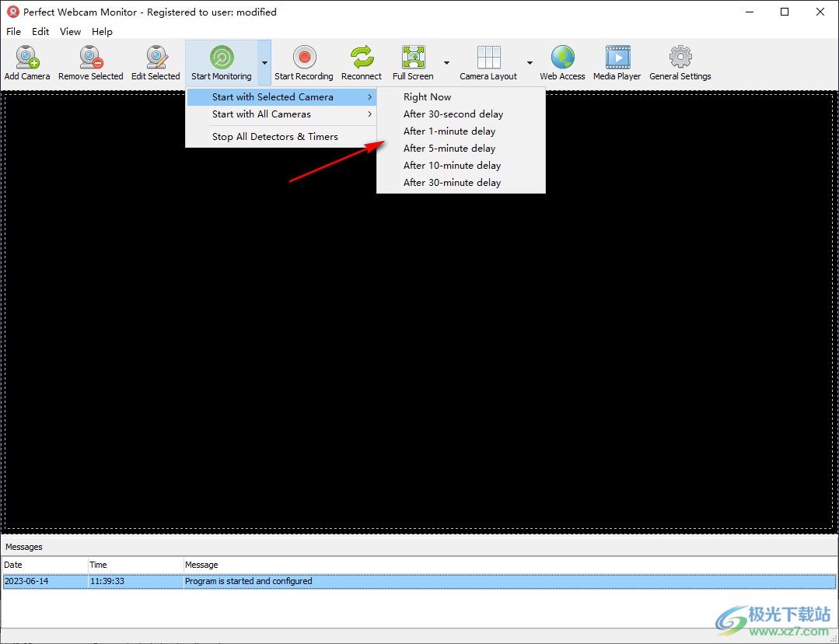Open General Settings gear icon

[x=680, y=57]
